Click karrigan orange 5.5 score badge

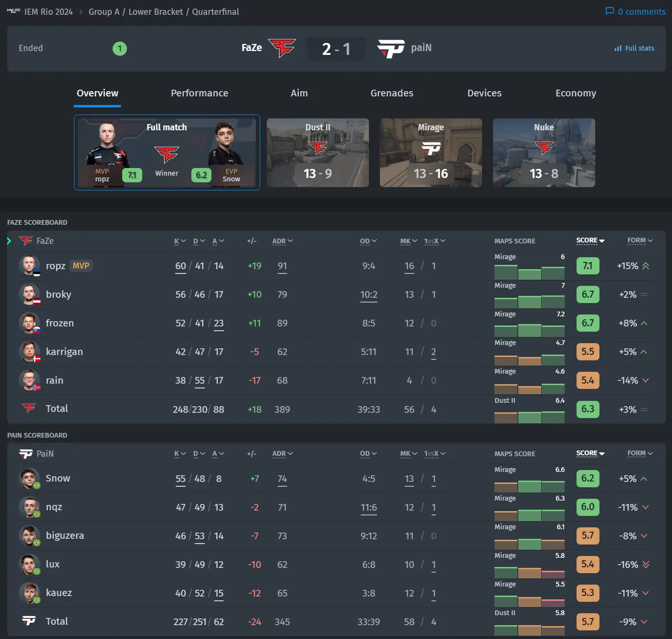[x=588, y=352]
